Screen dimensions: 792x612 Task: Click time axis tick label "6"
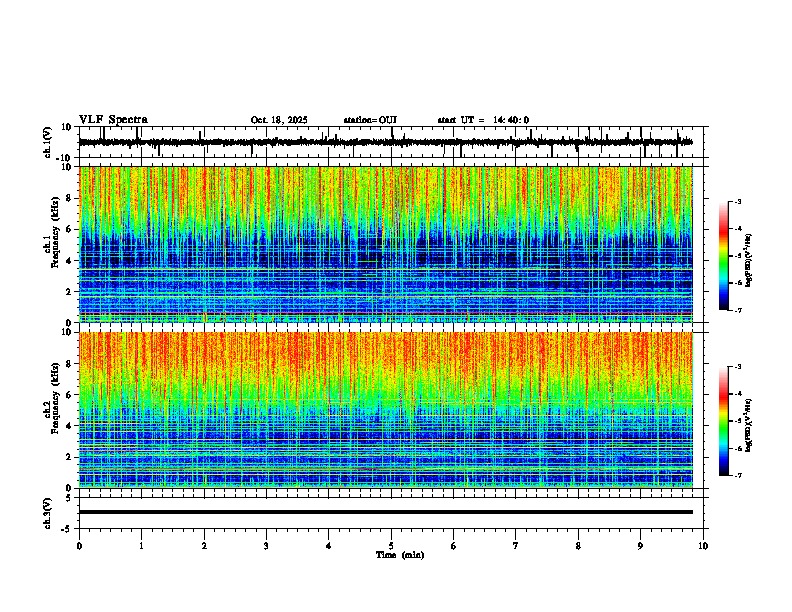[x=454, y=546]
